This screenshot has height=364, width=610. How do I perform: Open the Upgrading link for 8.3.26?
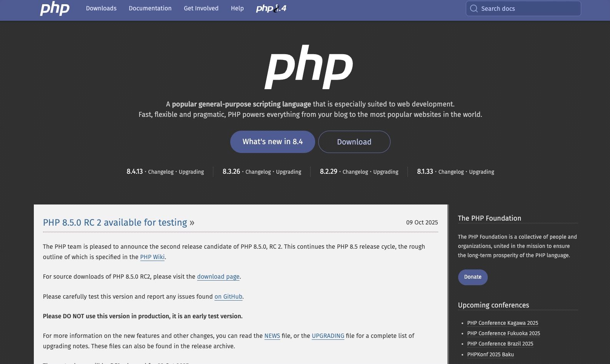(x=288, y=172)
